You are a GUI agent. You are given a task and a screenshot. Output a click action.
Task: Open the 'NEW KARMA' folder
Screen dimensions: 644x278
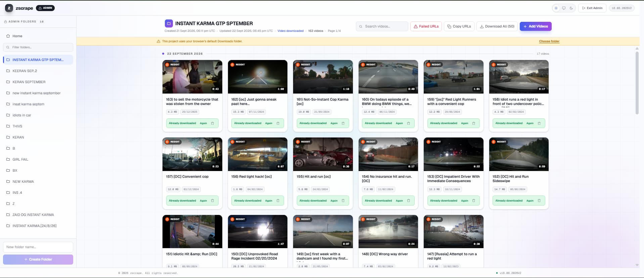pos(38,182)
